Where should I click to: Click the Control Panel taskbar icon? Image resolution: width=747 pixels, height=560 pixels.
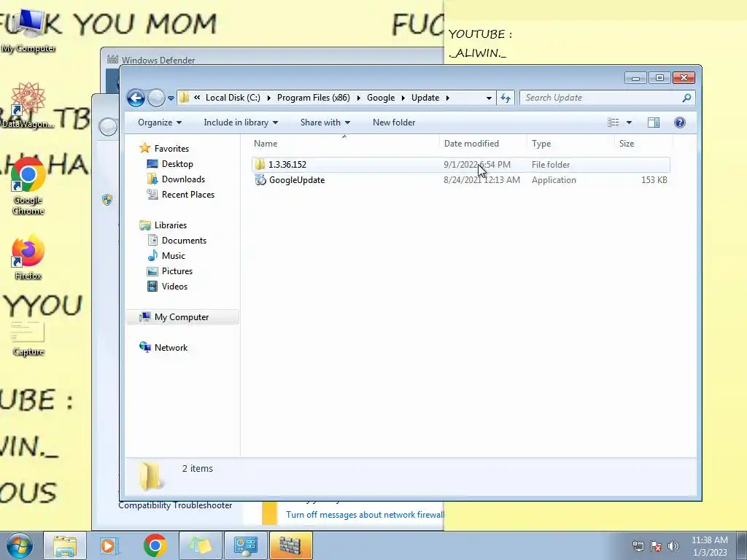click(245, 545)
